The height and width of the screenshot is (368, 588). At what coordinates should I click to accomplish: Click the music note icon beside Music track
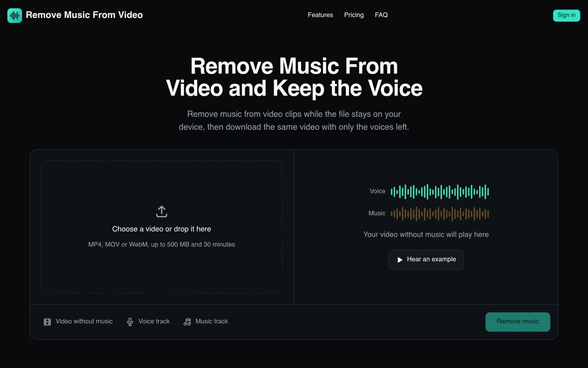pos(187,322)
